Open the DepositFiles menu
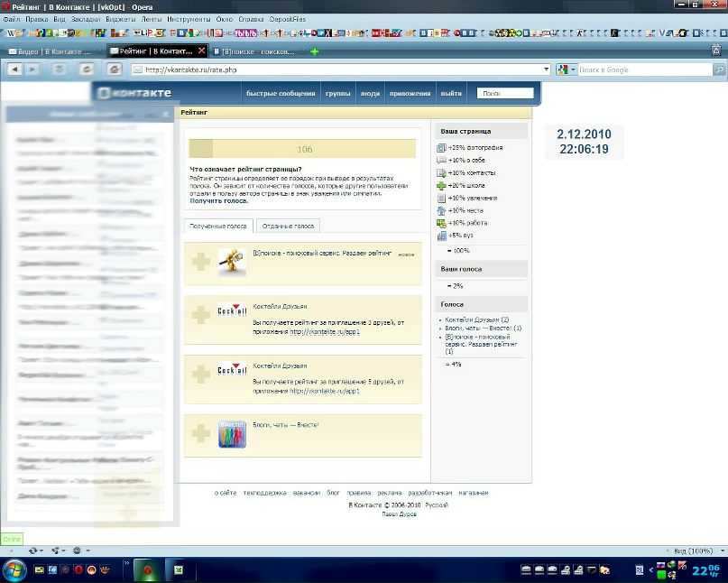Screen dimensions: 728x583 tap(288, 20)
